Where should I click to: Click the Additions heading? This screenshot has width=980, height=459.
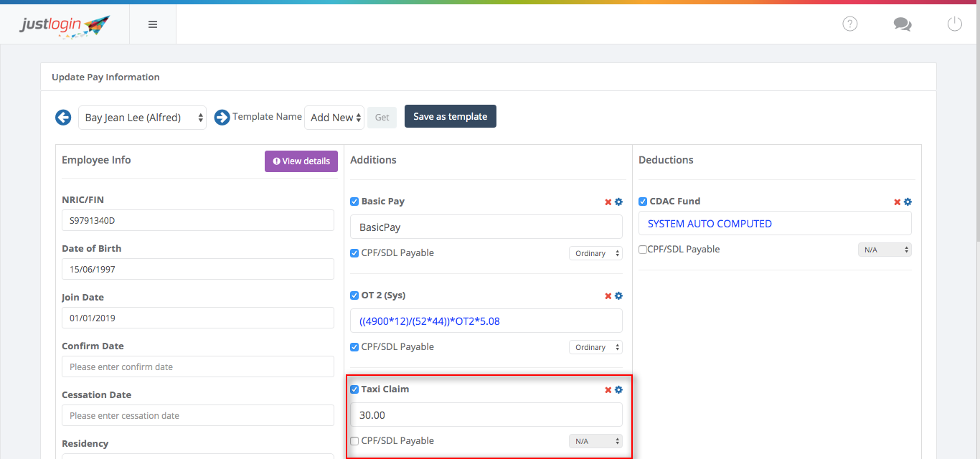[373, 160]
